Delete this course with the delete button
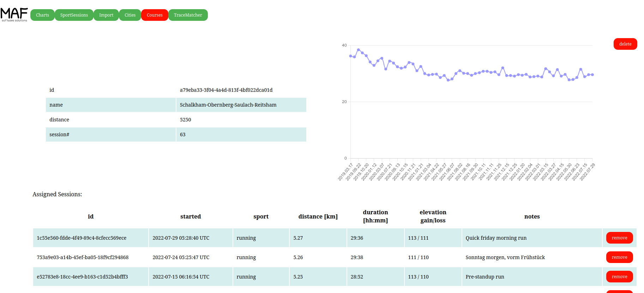Screen dimensions: 644x293 click(625, 44)
